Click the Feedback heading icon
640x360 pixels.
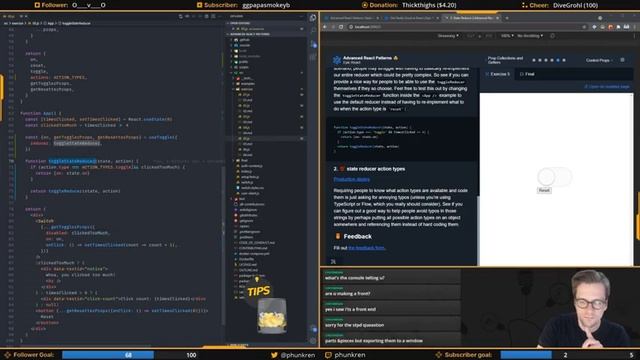tap(338, 236)
